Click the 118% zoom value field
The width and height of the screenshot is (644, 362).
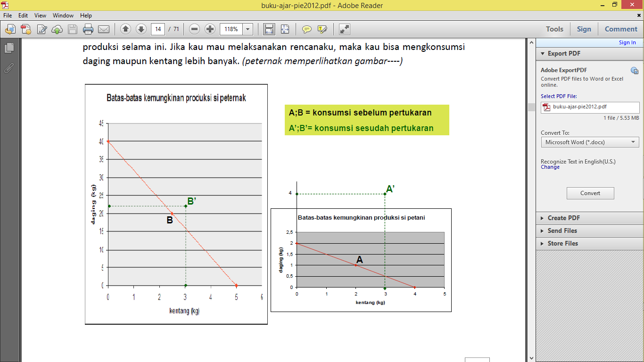[231, 29]
